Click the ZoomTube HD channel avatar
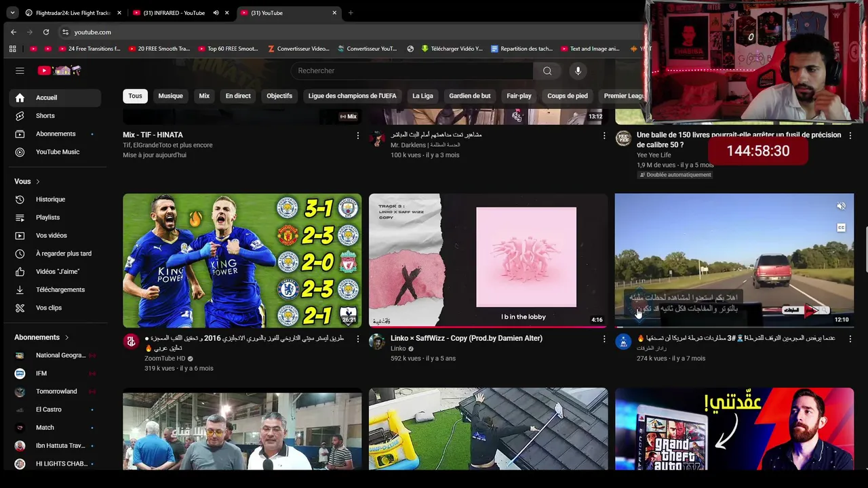 131,342
